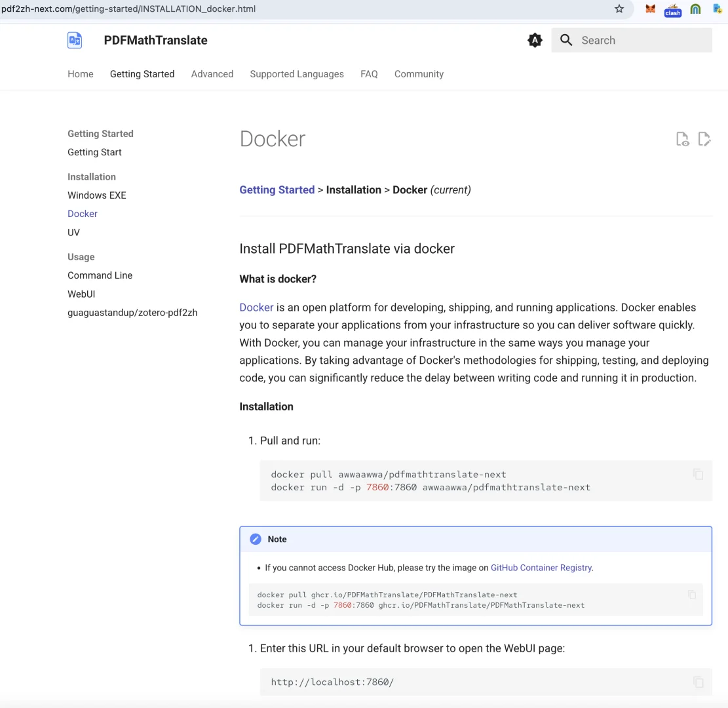This screenshot has width=728, height=708.
Task: Open the Home tab
Action: (x=81, y=74)
